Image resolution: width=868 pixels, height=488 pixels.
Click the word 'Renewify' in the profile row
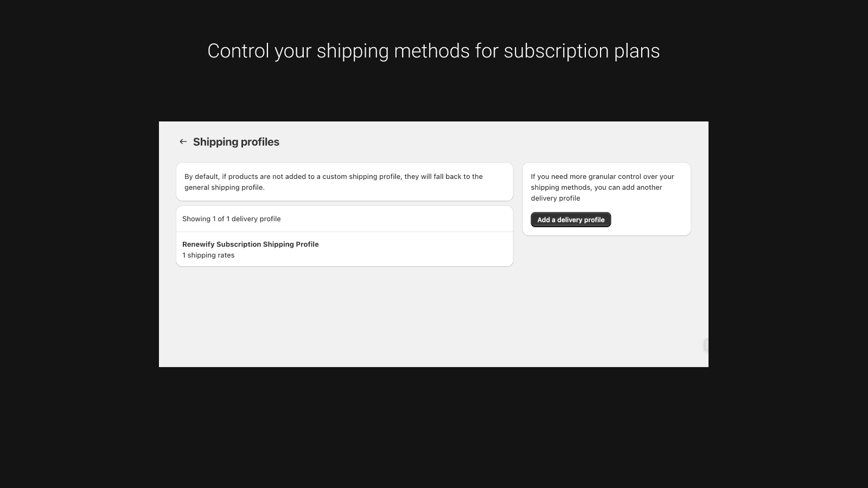coord(198,245)
